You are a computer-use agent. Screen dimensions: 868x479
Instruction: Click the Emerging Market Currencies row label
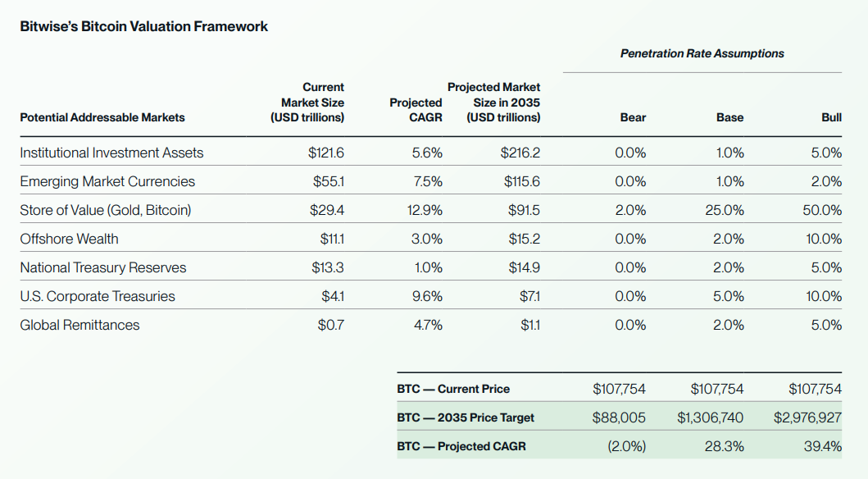[107, 181]
